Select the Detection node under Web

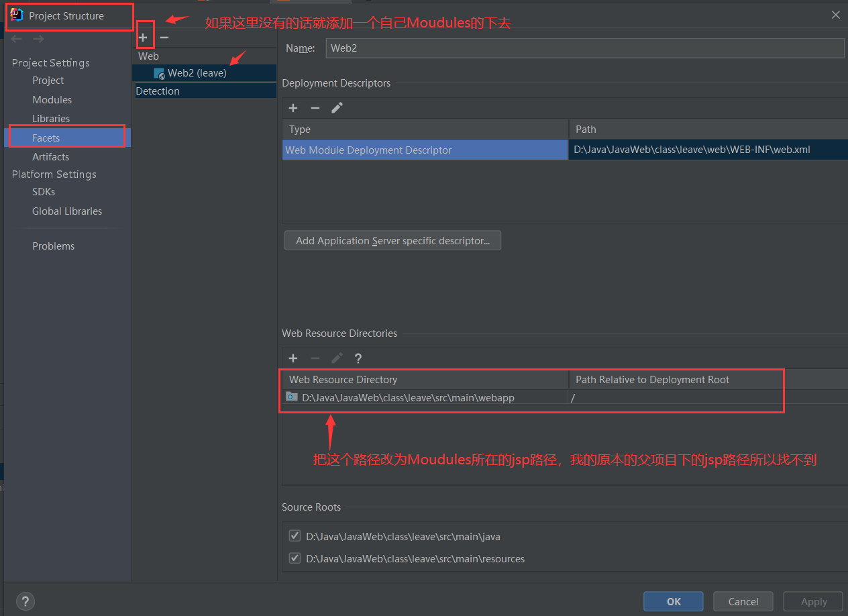tap(158, 91)
